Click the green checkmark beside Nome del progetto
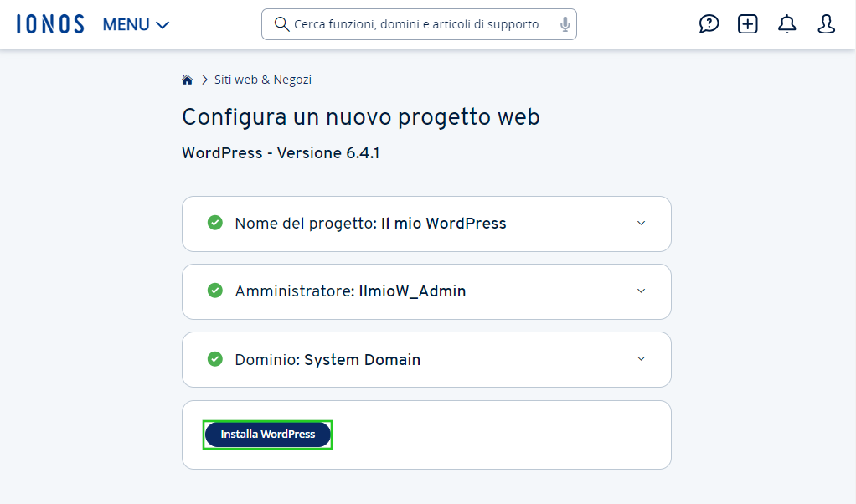Screen dimensions: 856x504 point(215,223)
